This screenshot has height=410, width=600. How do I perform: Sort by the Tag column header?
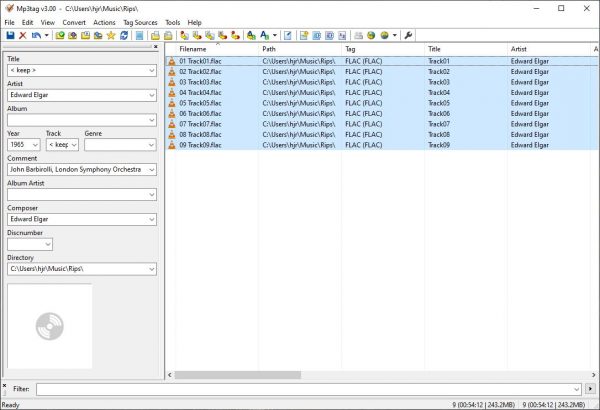383,49
